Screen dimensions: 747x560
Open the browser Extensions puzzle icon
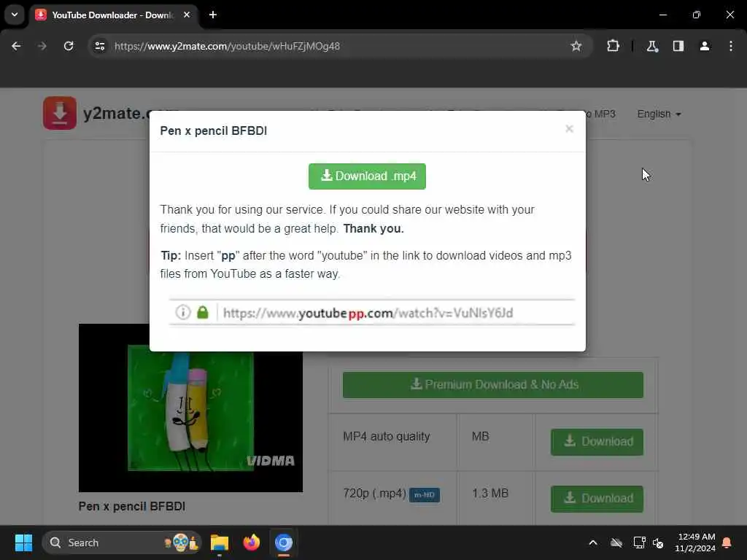point(613,46)
